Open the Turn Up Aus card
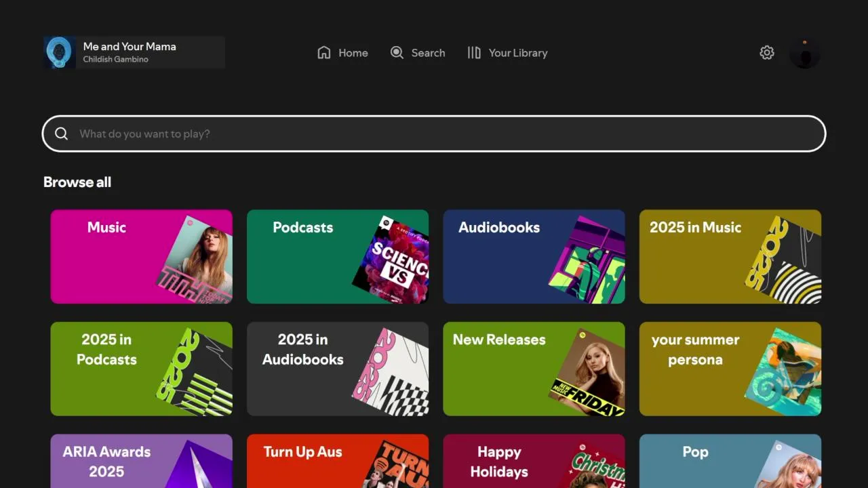 pos(338,462)
